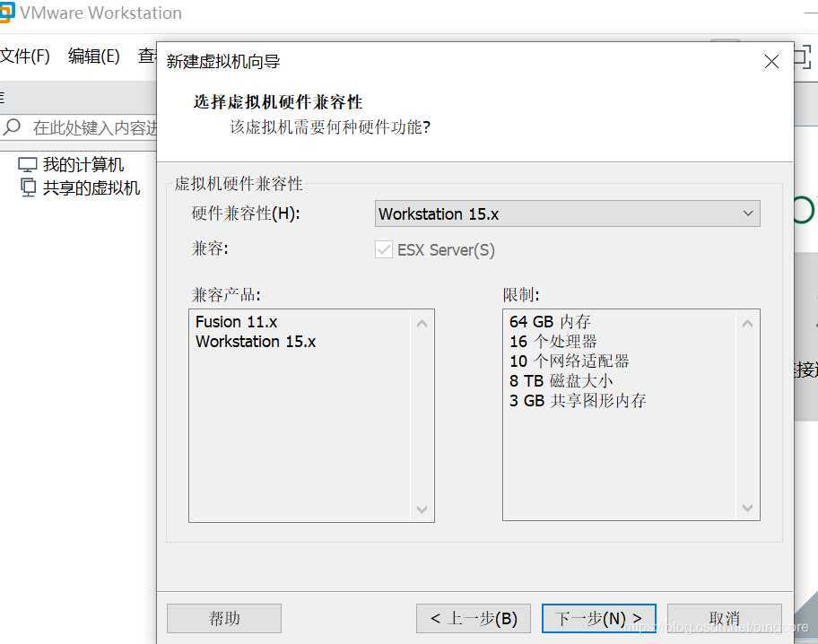Proceed with 下一步(N) button
This screenshot has width=818, height=644.
pos(599,618)
